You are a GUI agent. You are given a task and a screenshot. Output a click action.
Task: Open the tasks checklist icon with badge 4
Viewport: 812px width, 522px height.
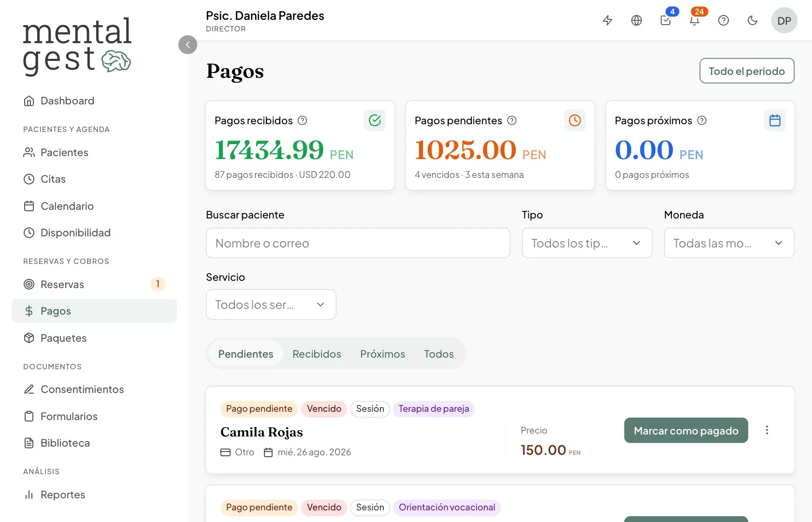pyautogui.click(x=666, y=20)
